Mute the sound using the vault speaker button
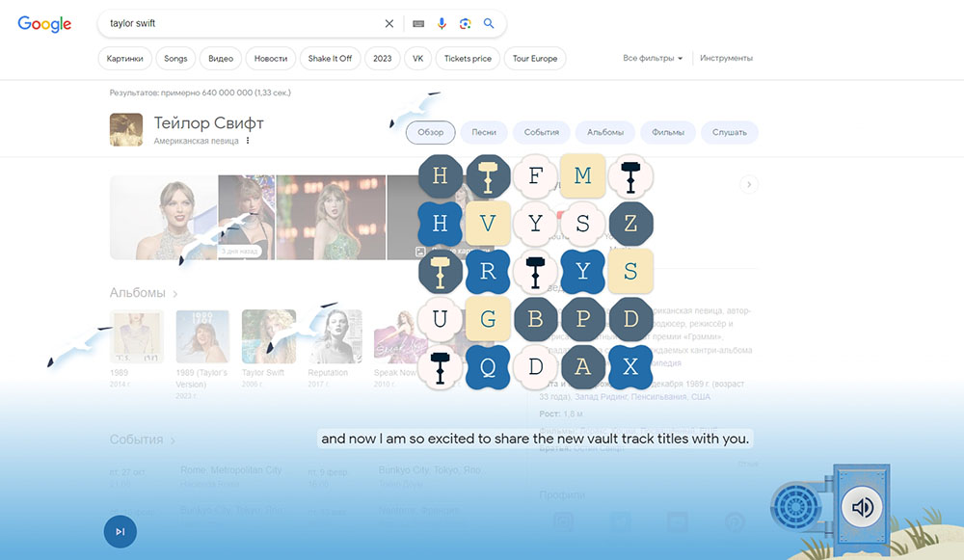964x560 pixels. 862,507
